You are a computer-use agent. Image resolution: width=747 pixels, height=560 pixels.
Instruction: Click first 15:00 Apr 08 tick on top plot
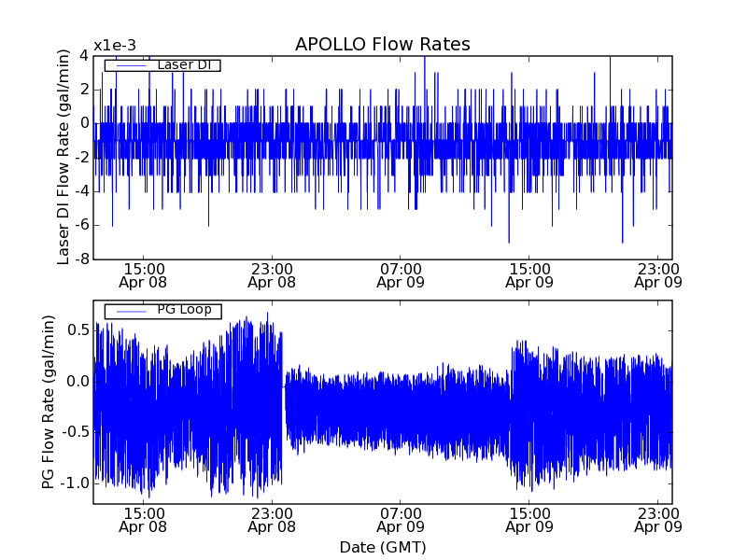tap(143, 274)
